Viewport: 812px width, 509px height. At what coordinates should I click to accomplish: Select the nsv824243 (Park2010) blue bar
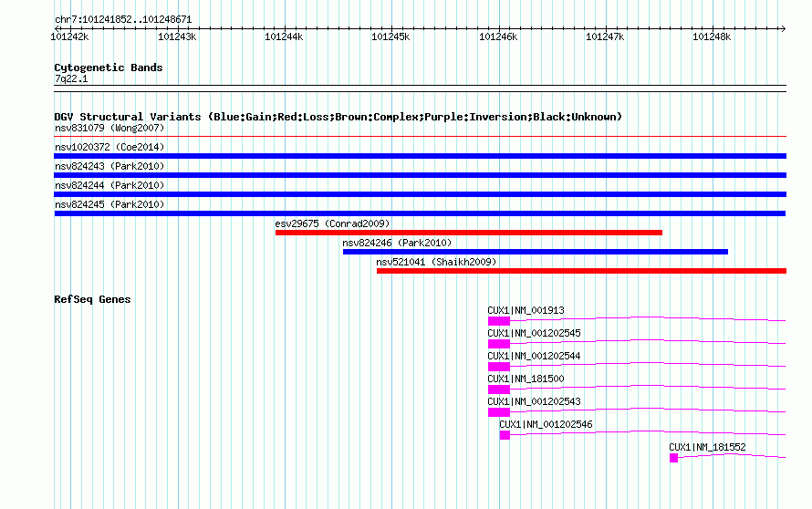tap(420, 175)
